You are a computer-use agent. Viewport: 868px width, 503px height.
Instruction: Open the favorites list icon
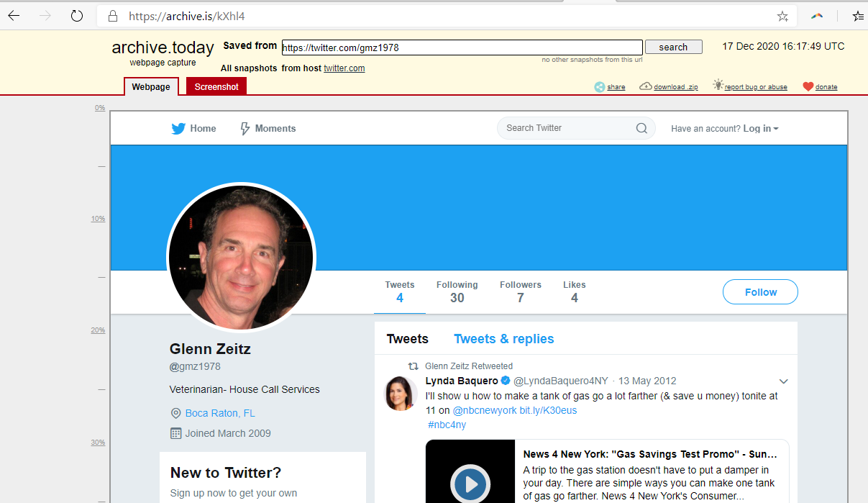pyautogui.click(x=858, y=16)
